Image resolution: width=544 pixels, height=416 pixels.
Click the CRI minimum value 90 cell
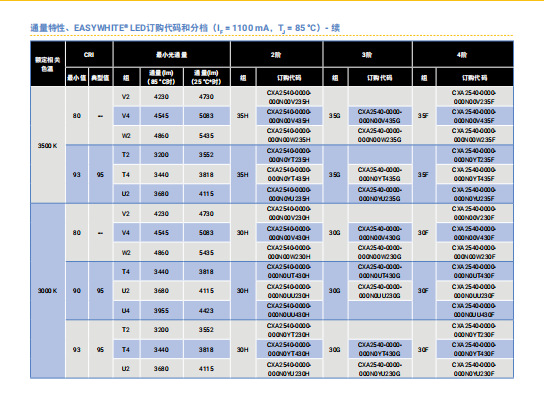click(x=77, y=291)
